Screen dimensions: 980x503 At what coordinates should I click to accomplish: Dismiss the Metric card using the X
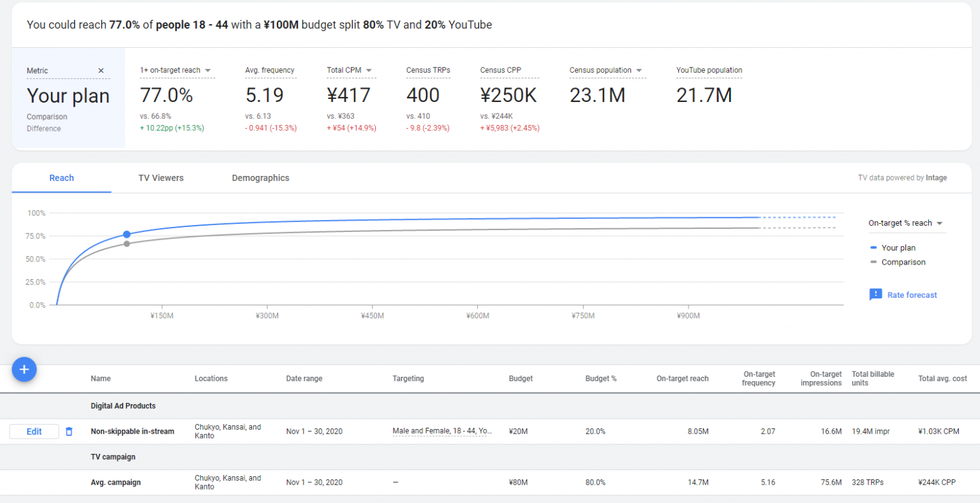[x=101, y=71]
